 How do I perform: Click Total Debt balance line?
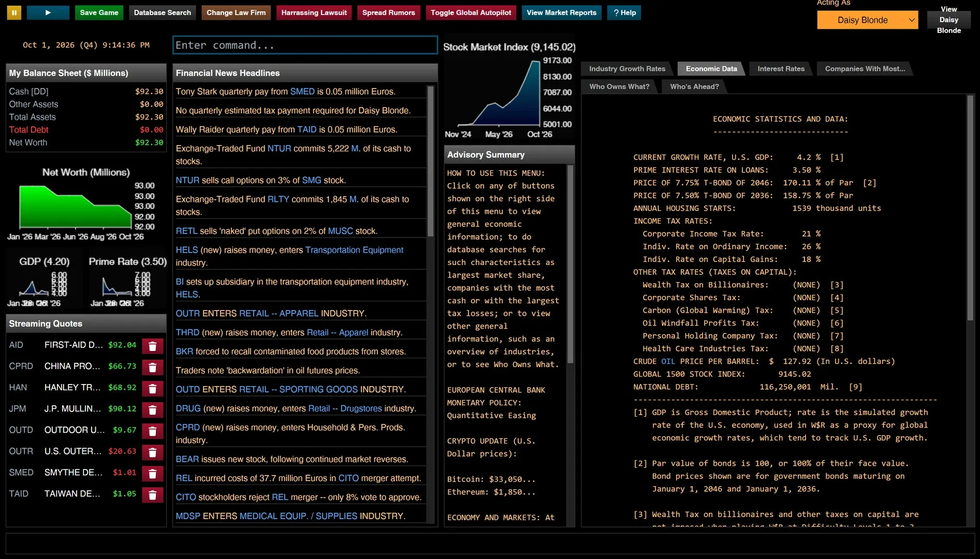tap(86, 130)
